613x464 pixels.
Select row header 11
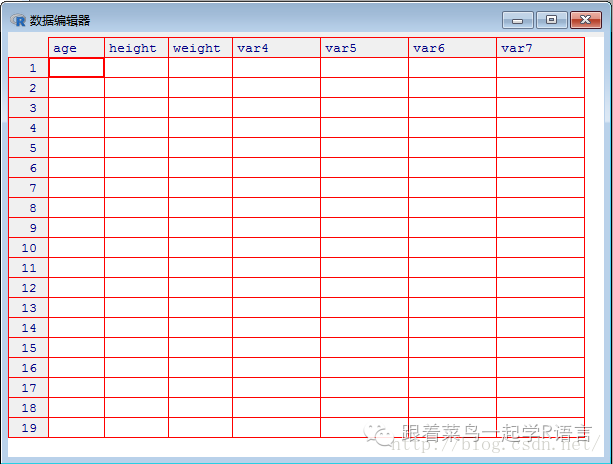[x=29, y=267]
